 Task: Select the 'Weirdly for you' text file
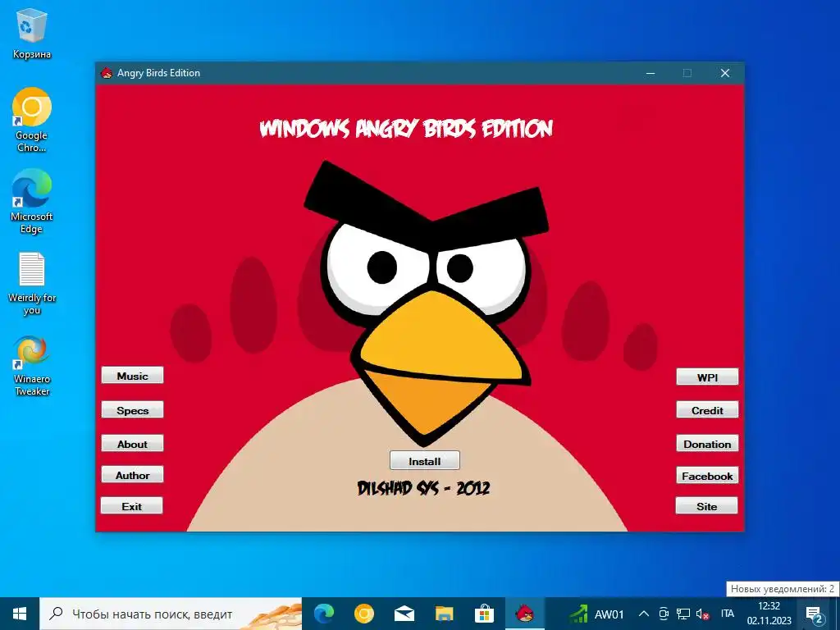tap(32, 284)
